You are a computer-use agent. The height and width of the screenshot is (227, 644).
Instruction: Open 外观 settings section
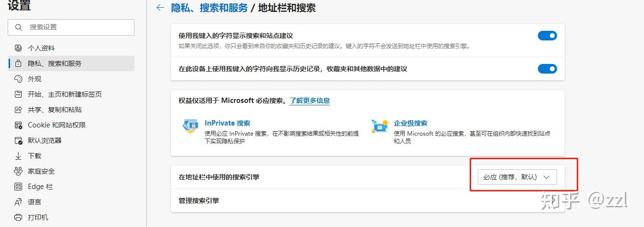click(71, 79)
